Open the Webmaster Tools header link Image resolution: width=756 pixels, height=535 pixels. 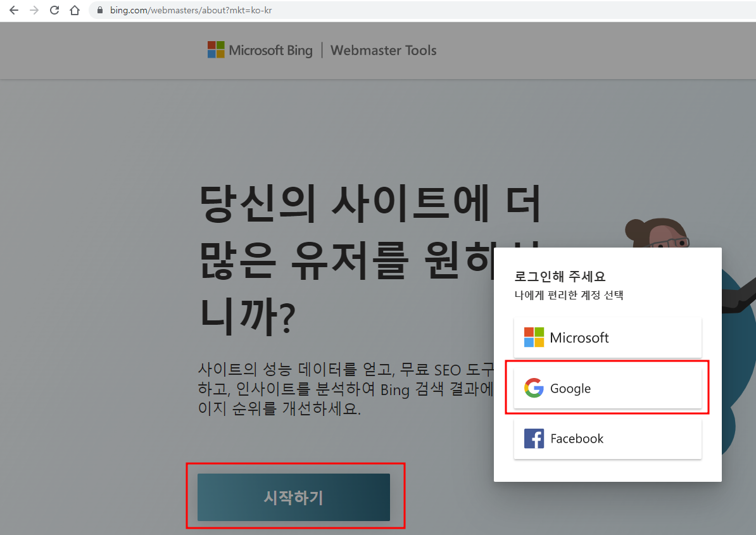(x=383, y=50)
